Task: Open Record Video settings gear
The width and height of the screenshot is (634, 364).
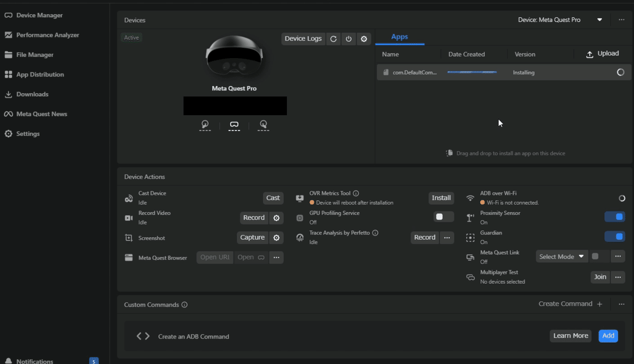Action: (x=276, y=218)
